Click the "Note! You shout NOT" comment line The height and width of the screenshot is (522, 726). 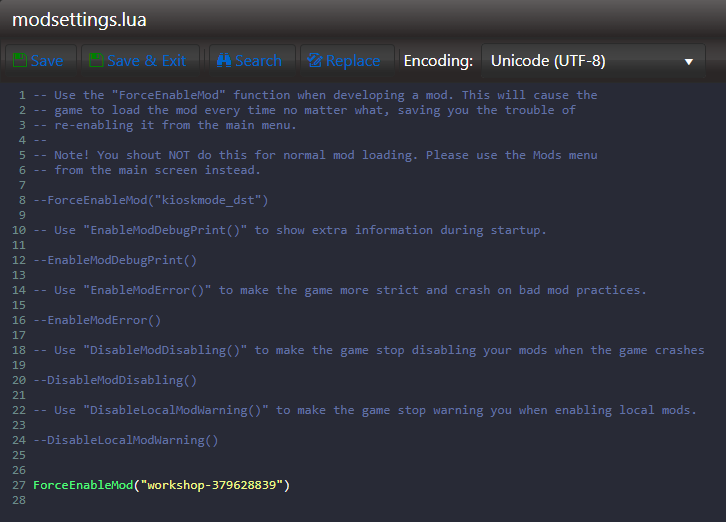point(315,155)
